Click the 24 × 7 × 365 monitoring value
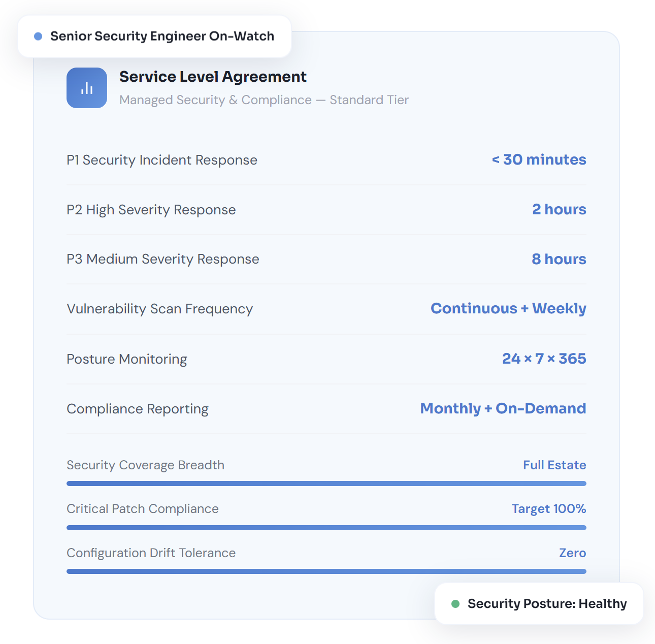 pyautogui.click(x=544, y=359)
